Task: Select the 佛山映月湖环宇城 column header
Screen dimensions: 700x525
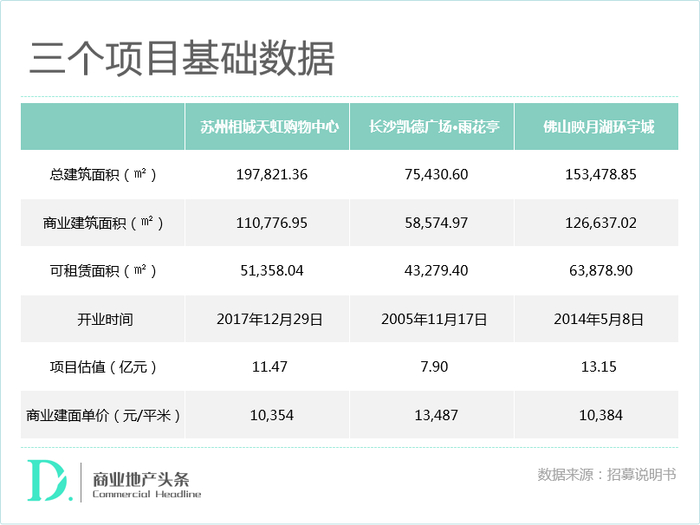Action: pos(599,127)
